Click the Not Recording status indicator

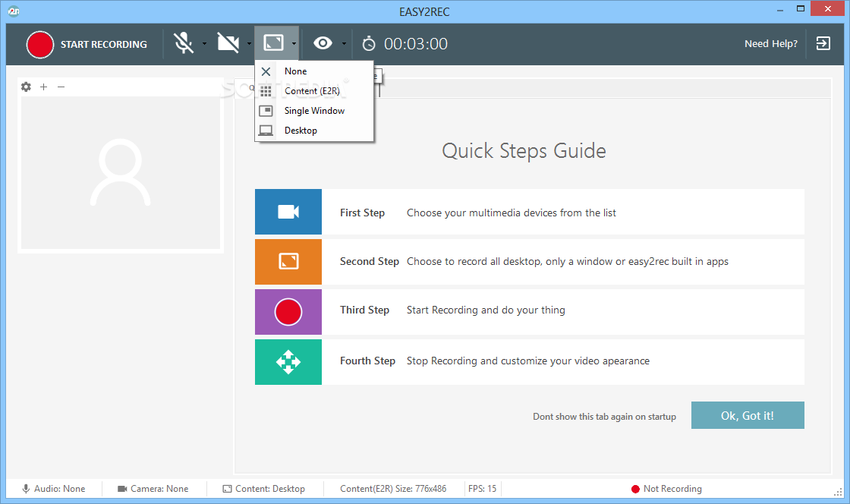click(666, 489)
